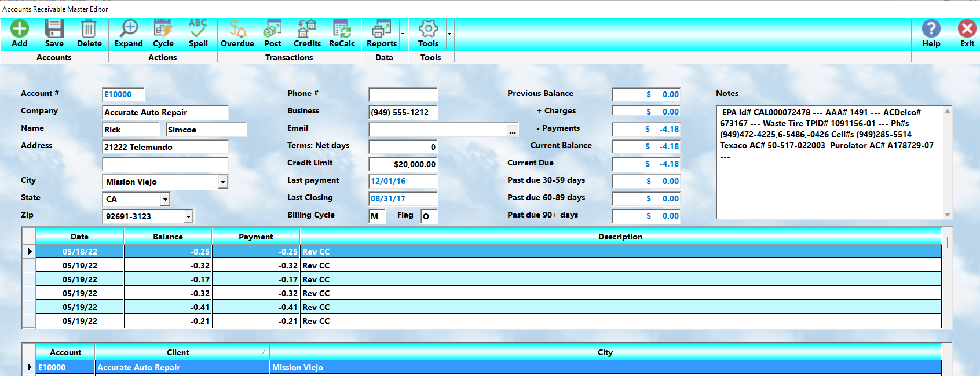This screenshot has width=980, height=376.
Task: Click the empty Phone # field
Action: pyautogui.click(x=403, y=95)
